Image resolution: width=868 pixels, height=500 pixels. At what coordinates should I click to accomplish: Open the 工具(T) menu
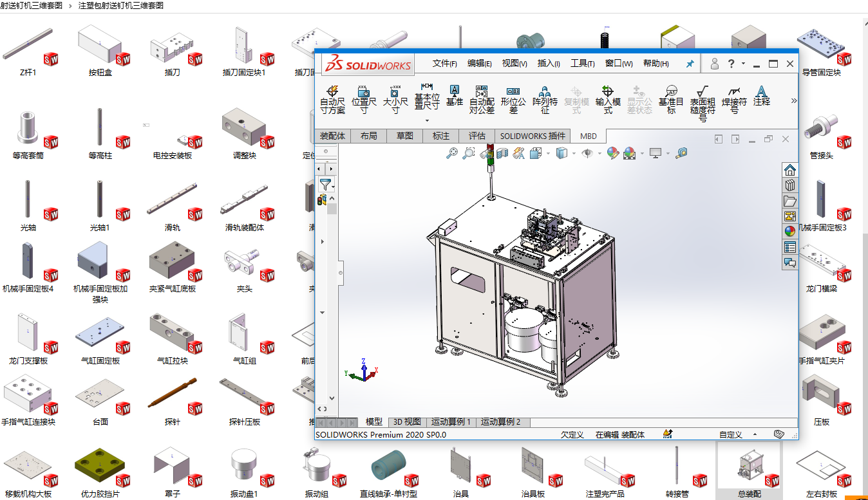click(582, 64)
